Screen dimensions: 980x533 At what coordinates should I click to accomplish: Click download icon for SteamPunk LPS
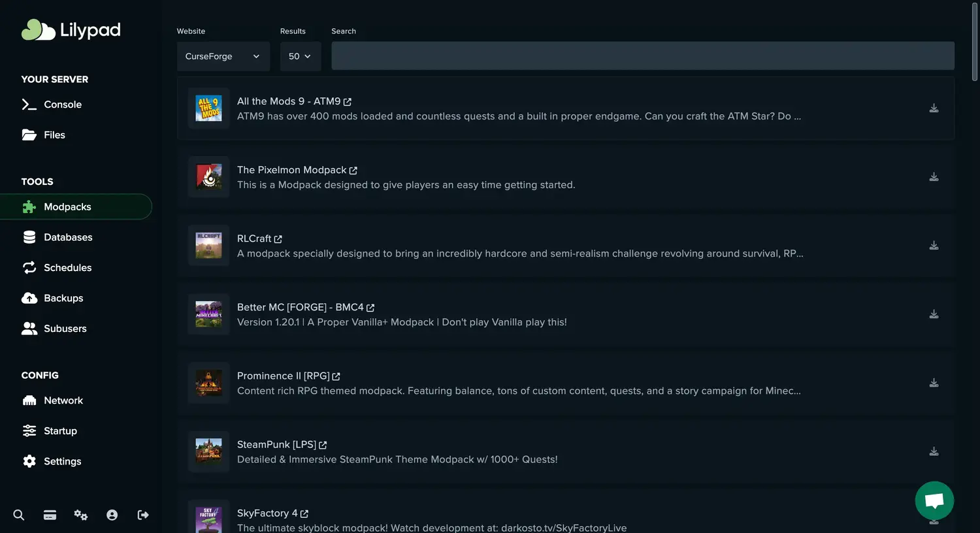(934, 451)
